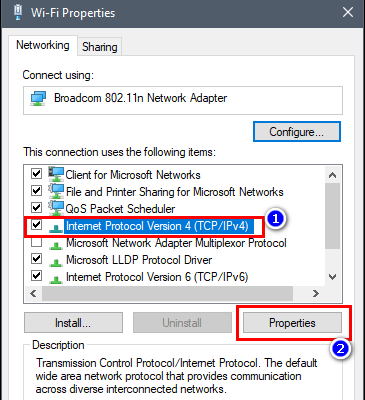Click the Install... button

tap(73, 323)
